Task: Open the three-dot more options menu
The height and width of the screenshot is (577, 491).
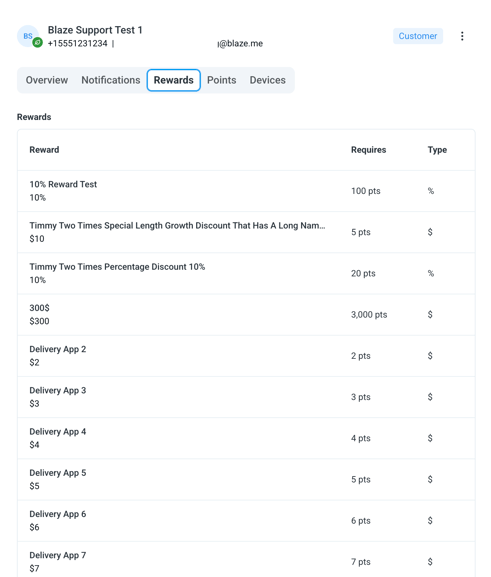Action: (462, 36)
